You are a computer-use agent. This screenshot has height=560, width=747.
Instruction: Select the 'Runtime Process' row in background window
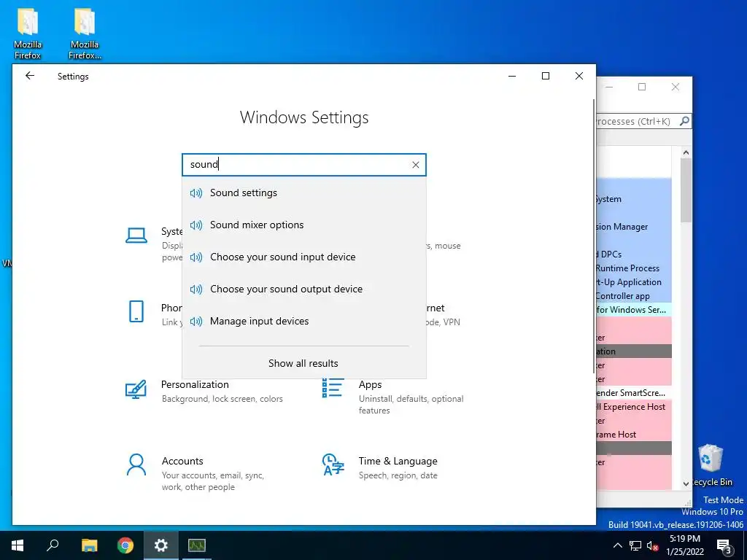tap(634, 268)
